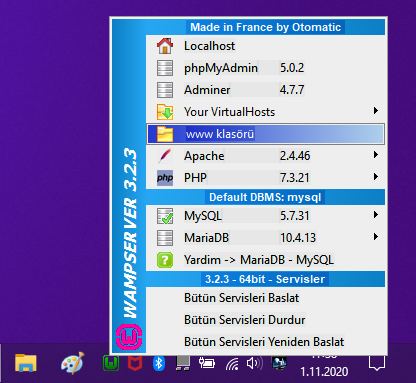Click the Apache feather icon
The height and width of the screenshot is (383, 416).
[165, 156]
